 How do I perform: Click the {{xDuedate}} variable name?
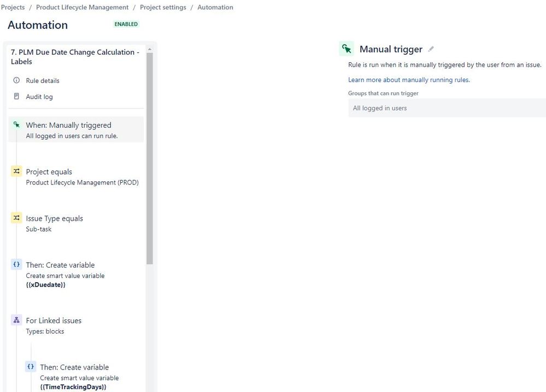[x=45, y=284]
